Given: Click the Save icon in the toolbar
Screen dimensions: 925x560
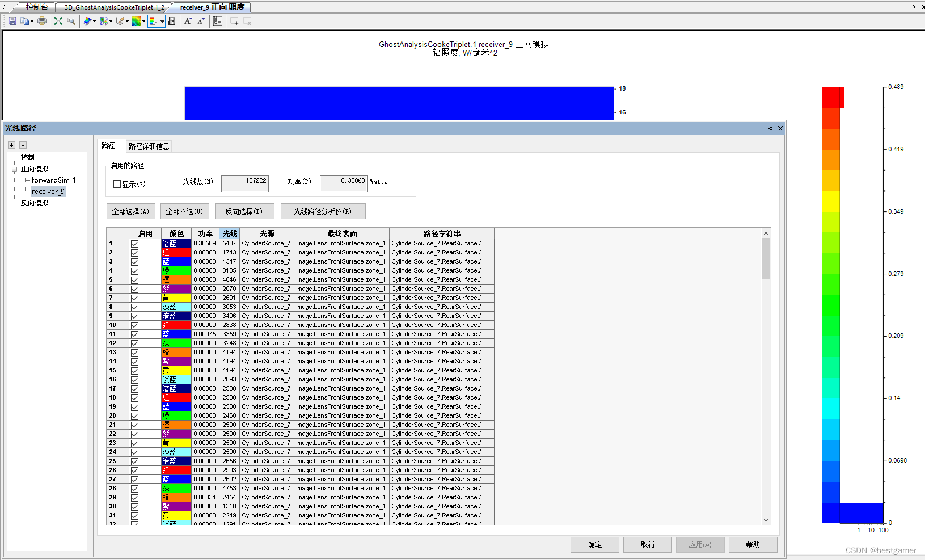Looking at the screenshot, I should click(x=12, y=21).
